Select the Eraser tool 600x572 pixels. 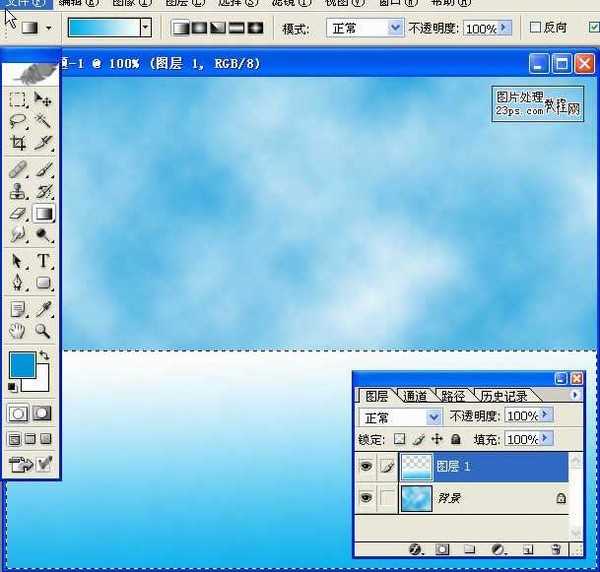[x=18, y=214]
